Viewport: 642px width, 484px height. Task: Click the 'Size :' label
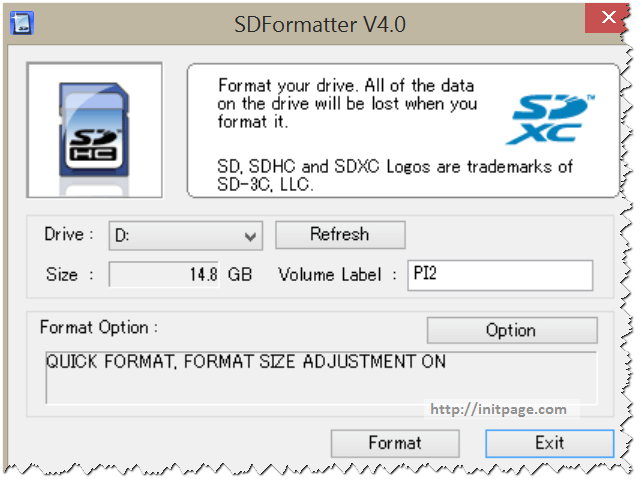click(70, 274)
